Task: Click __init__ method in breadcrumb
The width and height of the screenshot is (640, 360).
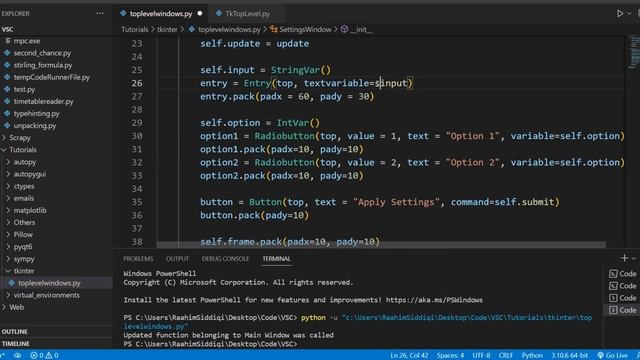Action: 361,29
